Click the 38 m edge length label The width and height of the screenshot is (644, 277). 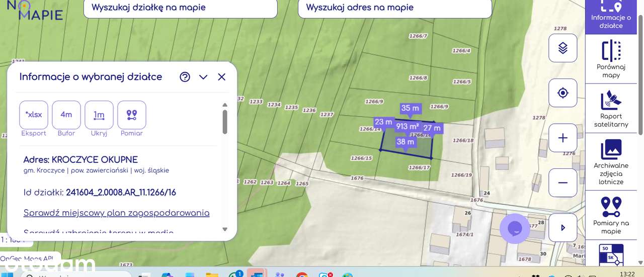[x=406, y=142]
